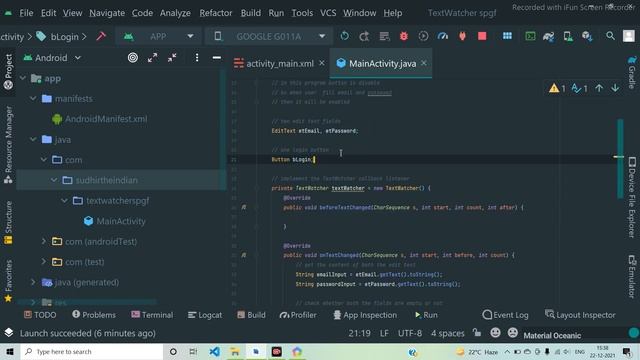Click the Rerun app icon
The width and height of the screenshot is (640, 360).
pos(344,36)
